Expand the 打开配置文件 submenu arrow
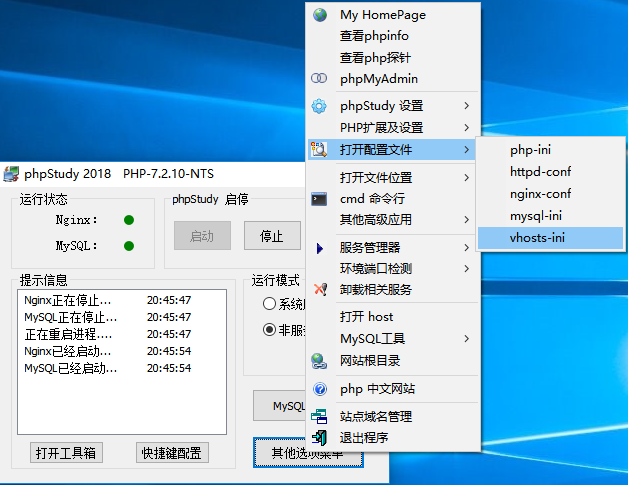 coord(467,149)
